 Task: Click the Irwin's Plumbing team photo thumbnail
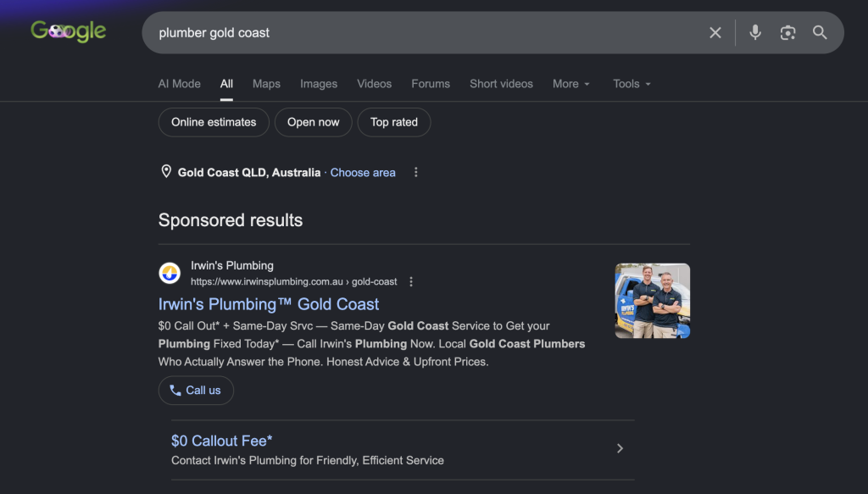(x=652, y=301)
